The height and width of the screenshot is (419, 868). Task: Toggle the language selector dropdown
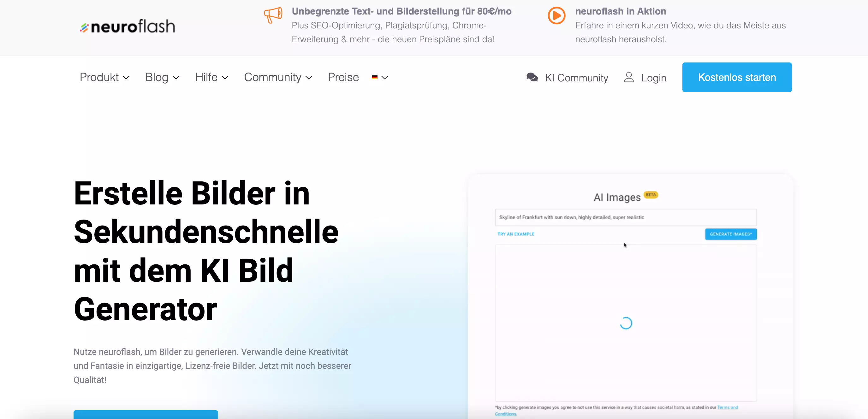(x=380, y=77)
